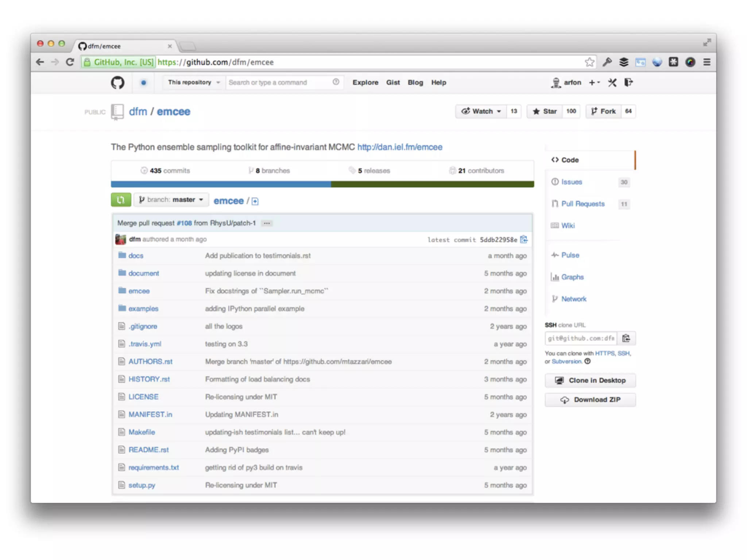Click Download ZIP button
The height and width of the screenshot is (560, 747).
(590, 400)
